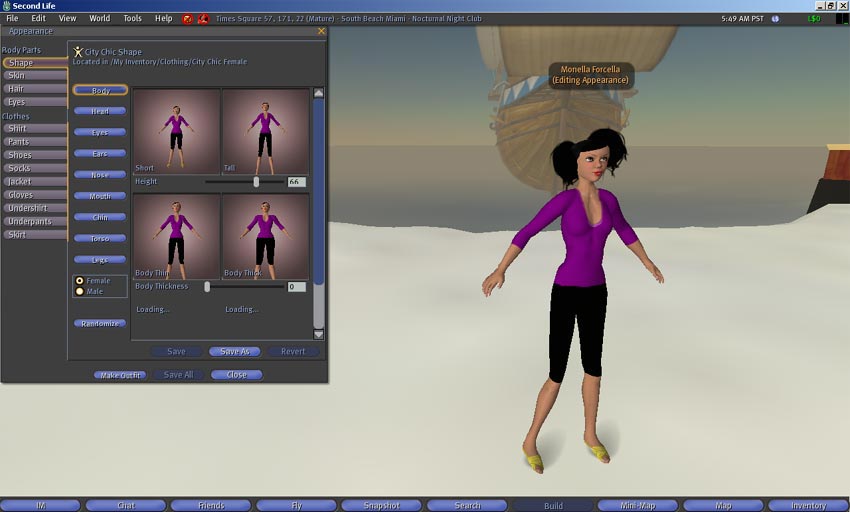Viewport: 850px width, 512px height.
Task: Click the no-fly status icon
Action: [x=188, y=18]
